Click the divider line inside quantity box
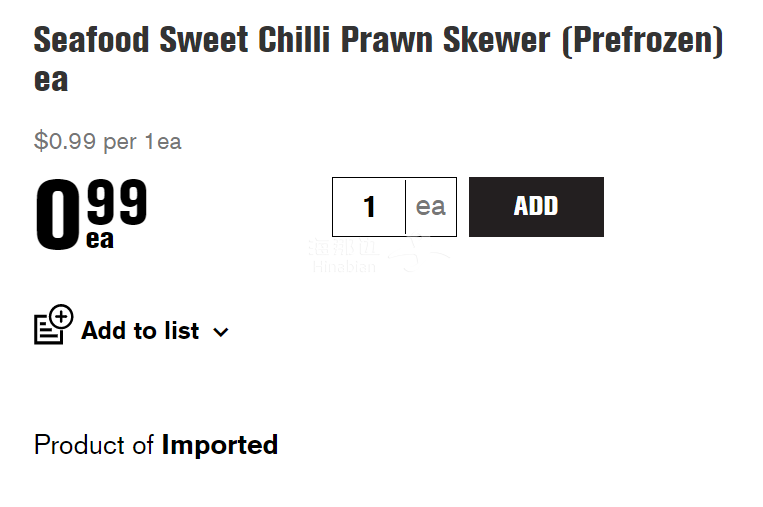The height and width of the screenshot is (507, 763). tap(405, 207)
